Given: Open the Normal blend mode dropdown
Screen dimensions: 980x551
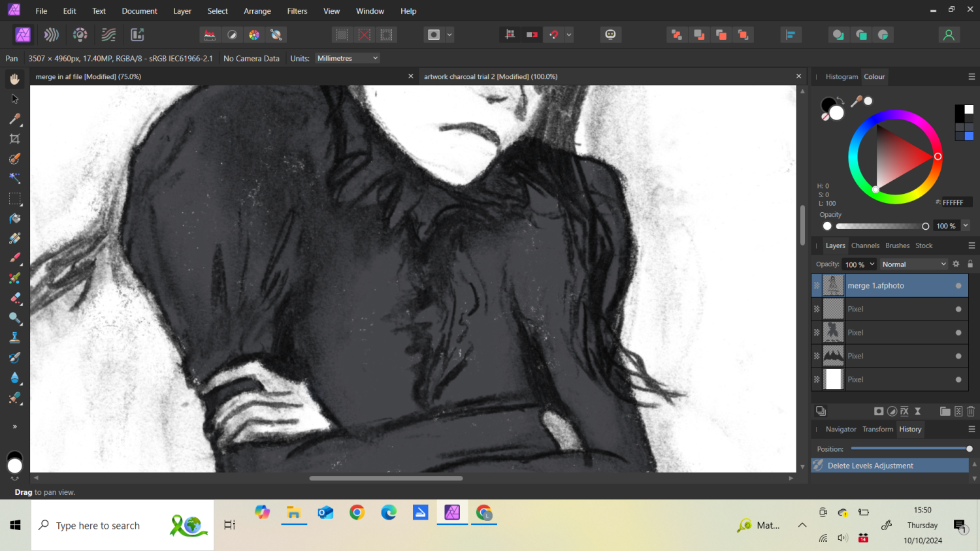Looking at the screenshot, I should pyautogui.click(x=913, y=264).
